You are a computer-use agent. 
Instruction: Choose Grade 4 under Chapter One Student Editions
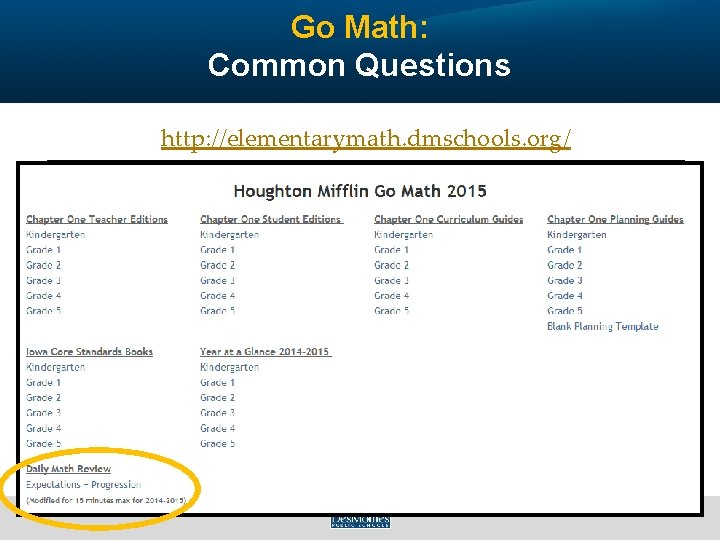(218, 295)
